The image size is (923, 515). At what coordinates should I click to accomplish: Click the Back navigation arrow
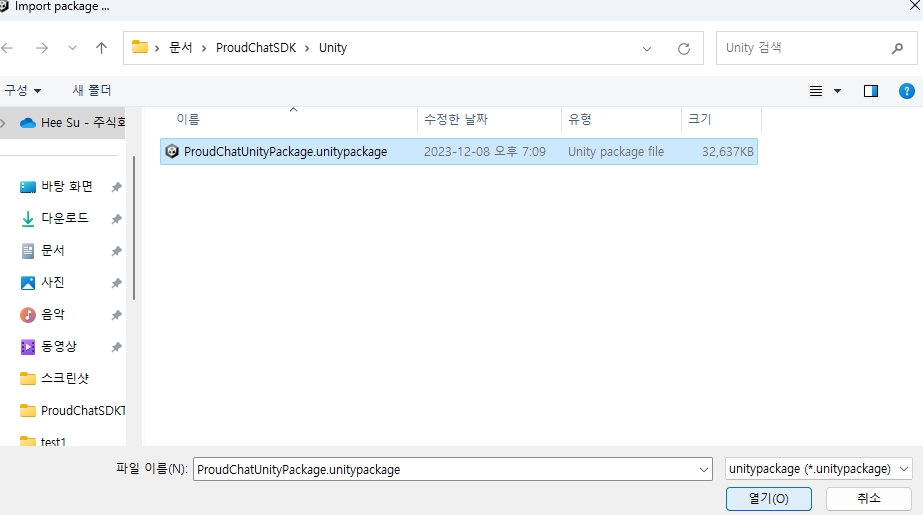[8, 48]
